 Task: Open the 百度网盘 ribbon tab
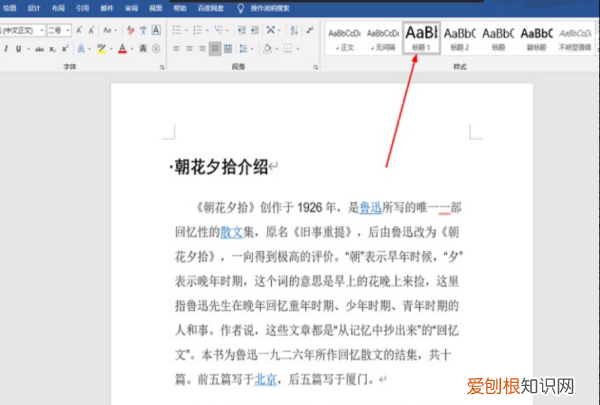[210, 8]
